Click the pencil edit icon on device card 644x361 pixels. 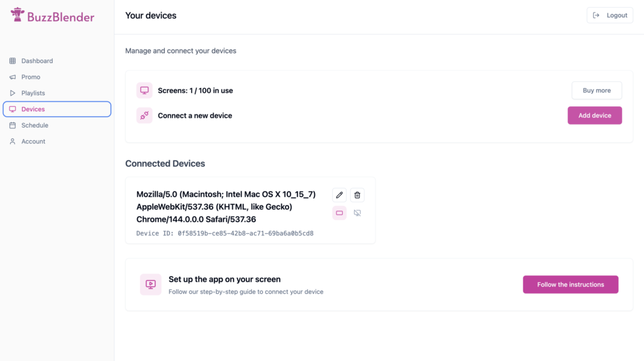click(x=340, y=195)
